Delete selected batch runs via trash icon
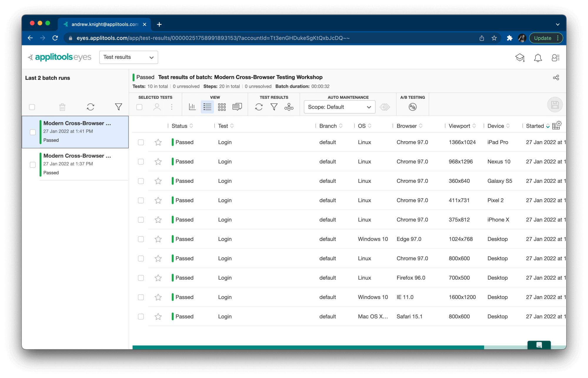The height and width of the screenshot is (378, 588). (x=62, y=107)
